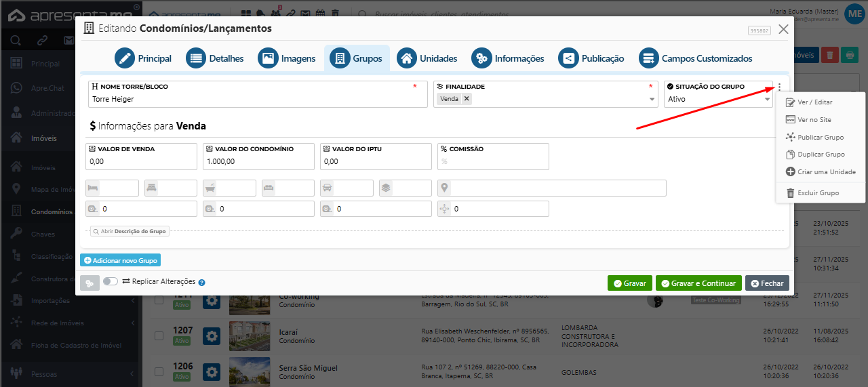
Task: Choose Duplicar Grupo from the menu
Action: 821,155
